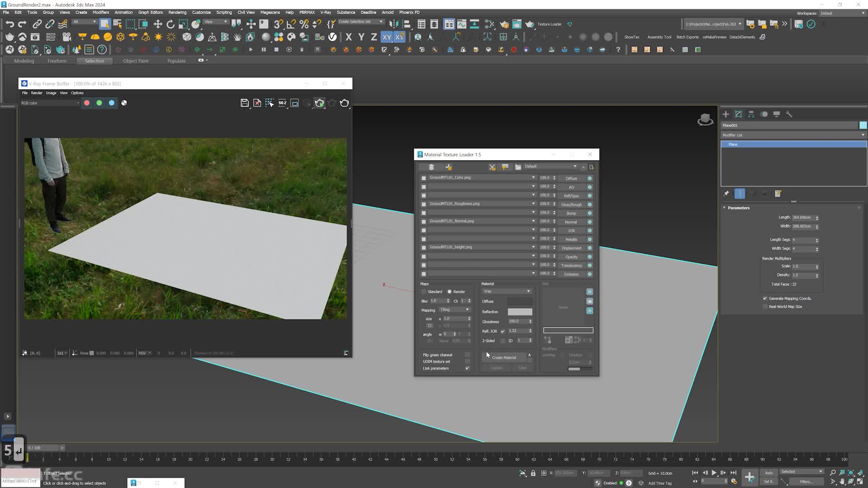
Task: Enable Real-World Map Size checkbox
Action: (x=765, y=307)
